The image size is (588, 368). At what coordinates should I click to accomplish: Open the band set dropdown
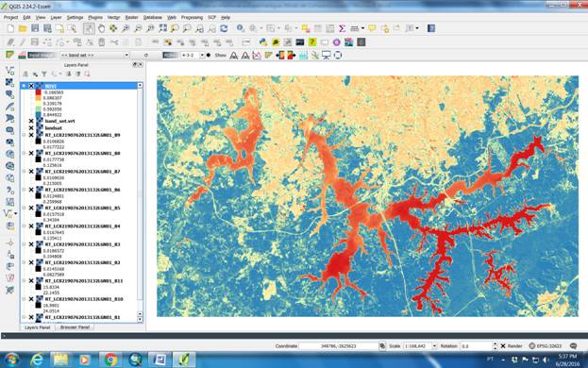click(x=94, y=56)
